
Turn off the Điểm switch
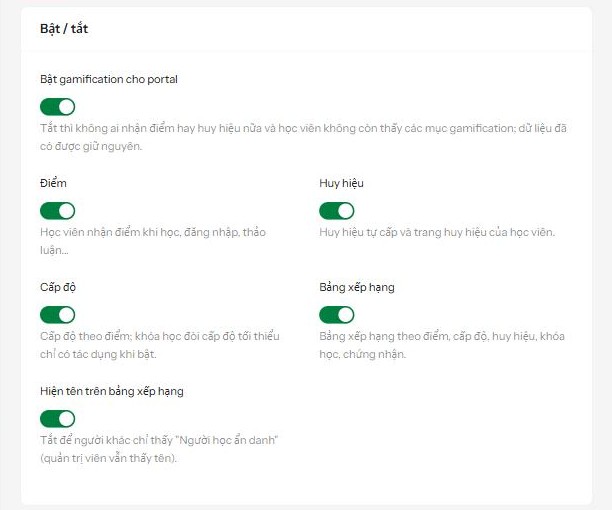coord(57,211)
